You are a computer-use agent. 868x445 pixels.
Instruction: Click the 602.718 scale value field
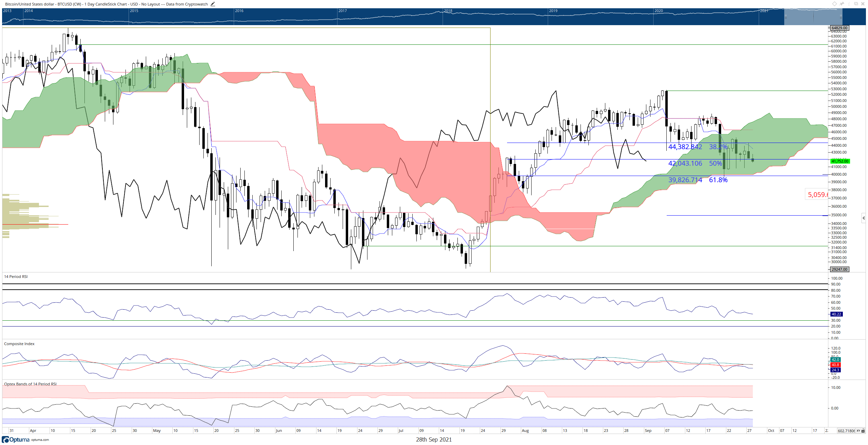[x=846, y=431]
